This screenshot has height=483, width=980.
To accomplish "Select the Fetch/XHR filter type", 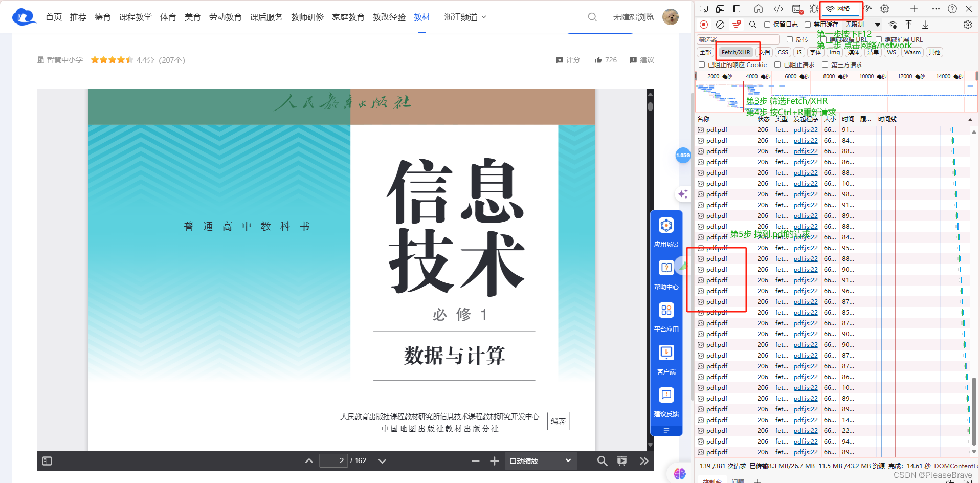I will [x=736, y=52].
